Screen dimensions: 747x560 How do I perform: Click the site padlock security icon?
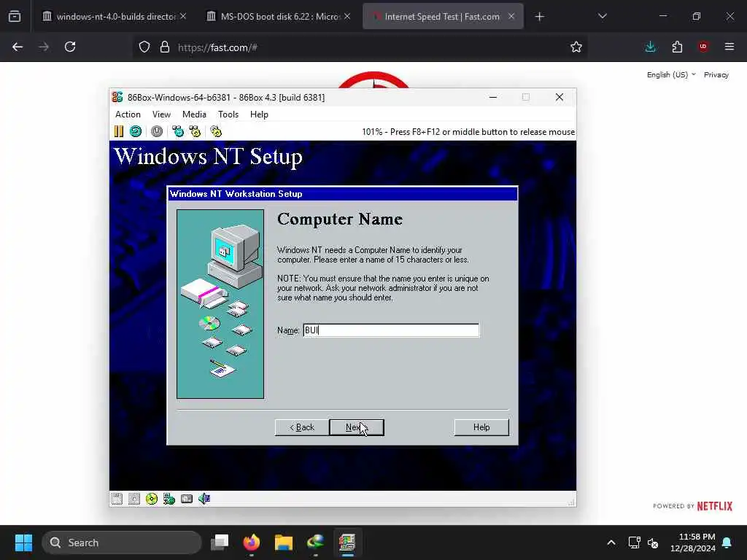tap(165, 47)
